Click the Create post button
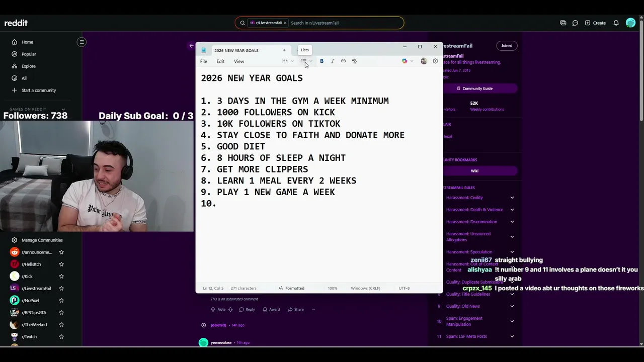Viewport: 644px width, 362px height. coord(595,23)
